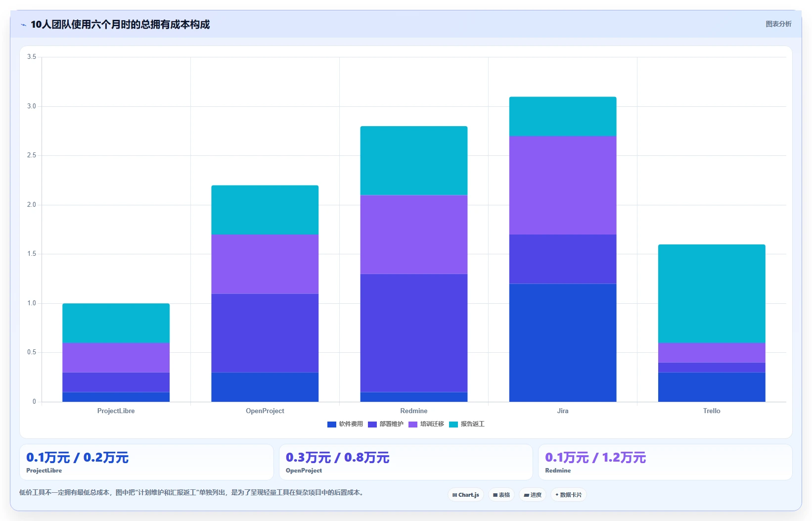
Task: Click the OpenProject x-axis label
Action: 265,411
